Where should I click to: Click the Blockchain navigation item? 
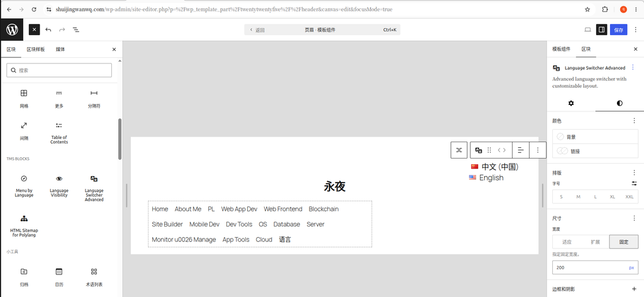click(x=324, y=209)
